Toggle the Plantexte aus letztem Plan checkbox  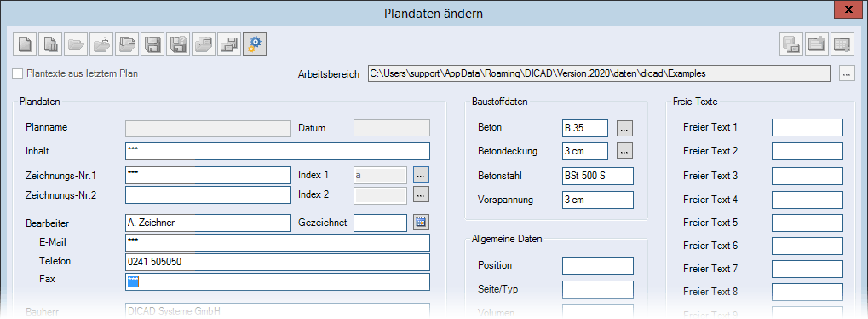18,74
